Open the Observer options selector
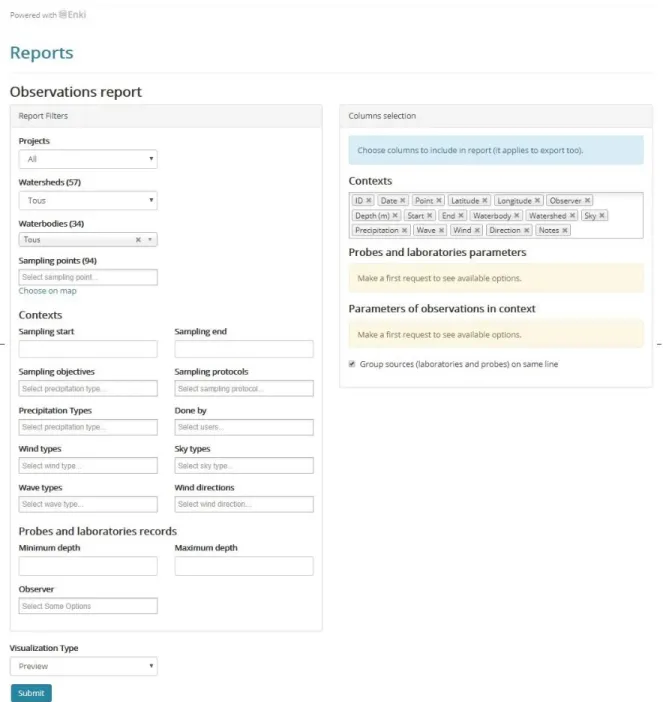 88,606
